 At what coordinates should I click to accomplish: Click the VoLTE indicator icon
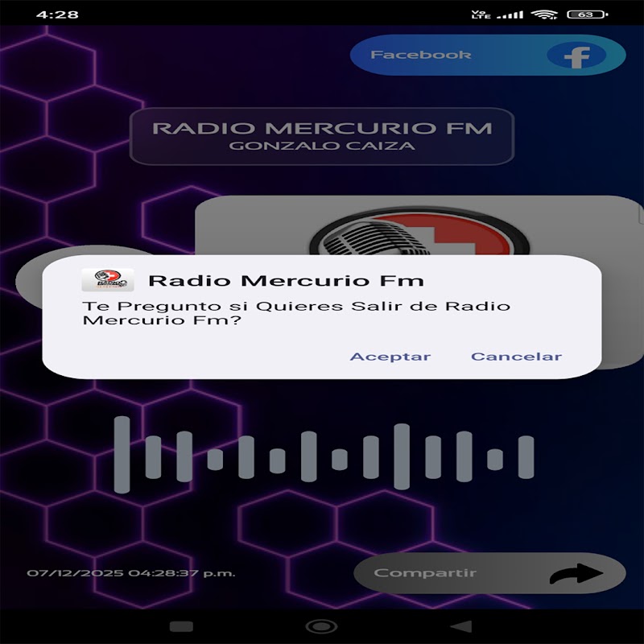pyautogui.click(x=481, y=14)
